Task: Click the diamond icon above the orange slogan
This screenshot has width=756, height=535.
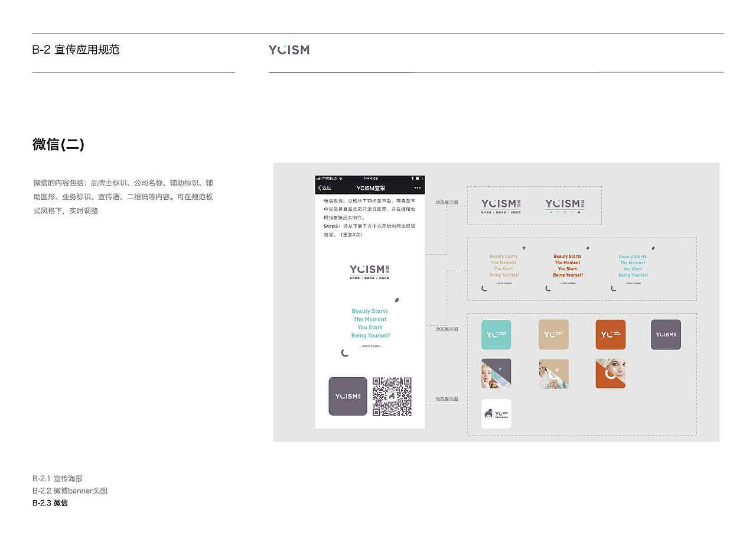Action: 588,248
